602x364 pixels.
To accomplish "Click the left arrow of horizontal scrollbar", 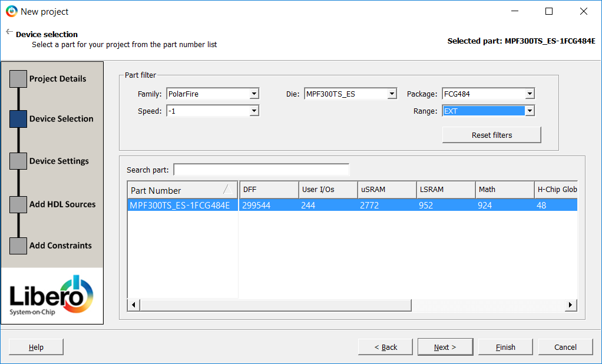I will [x=134, y=305].
